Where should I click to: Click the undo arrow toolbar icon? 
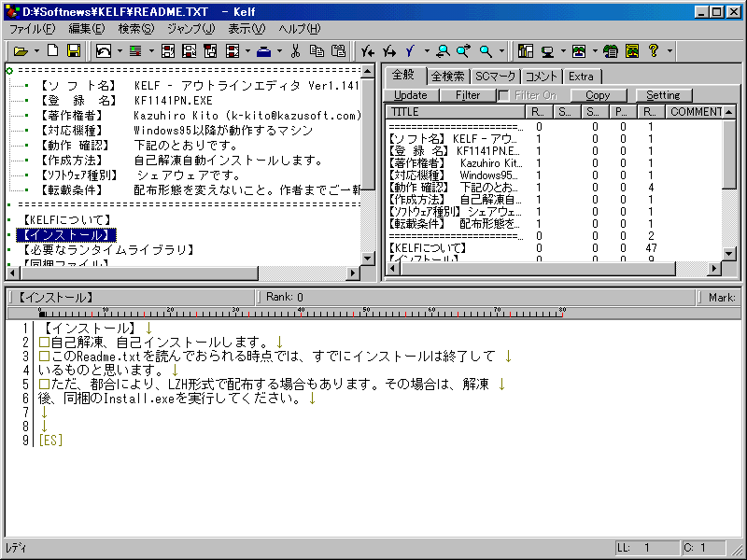coord(104,51)
